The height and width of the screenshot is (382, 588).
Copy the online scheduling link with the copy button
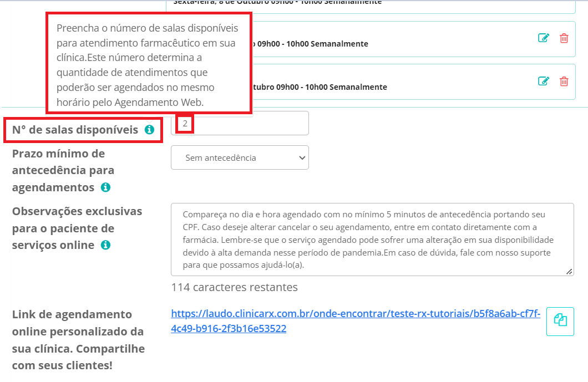tap(560, 321)
